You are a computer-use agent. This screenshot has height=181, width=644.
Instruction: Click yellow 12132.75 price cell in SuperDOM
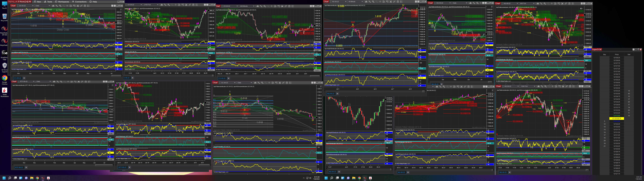coord(616,119)
